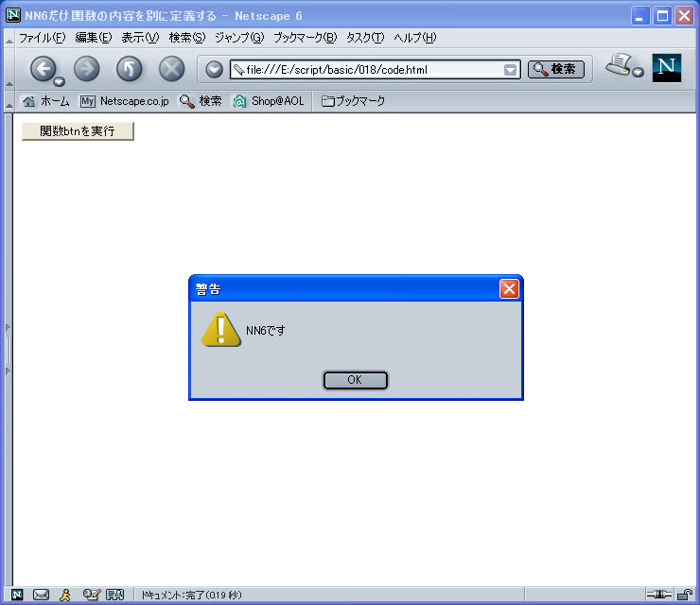Click the NN6です alert message text
700x605 pixels.
click(266, 331)
